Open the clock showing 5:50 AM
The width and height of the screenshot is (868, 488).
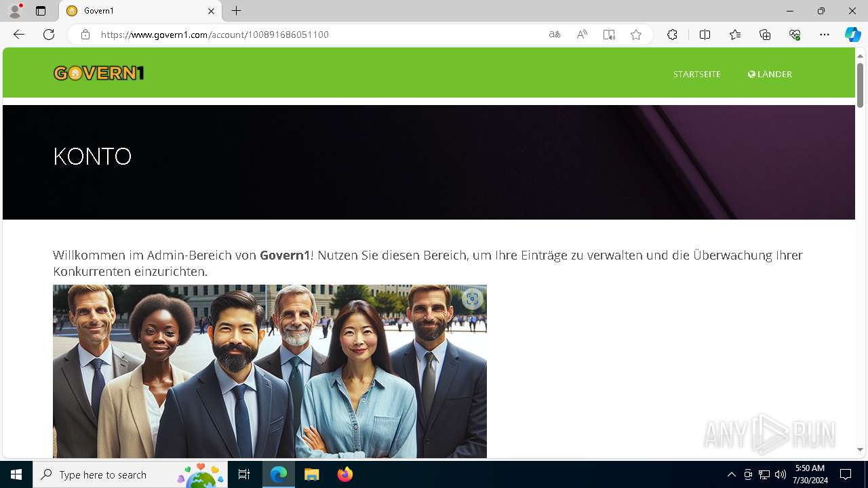click(x=811, y=474)
